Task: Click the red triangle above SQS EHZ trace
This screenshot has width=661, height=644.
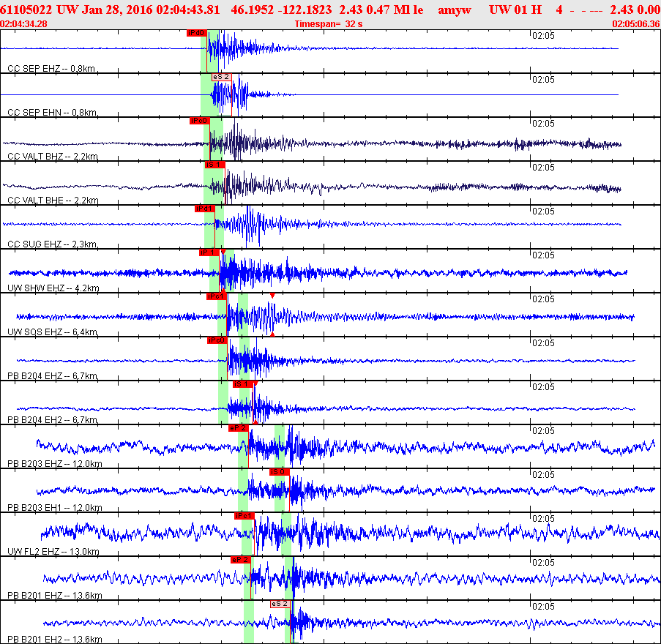Action: pyautogui.click(x=272, y=295)
